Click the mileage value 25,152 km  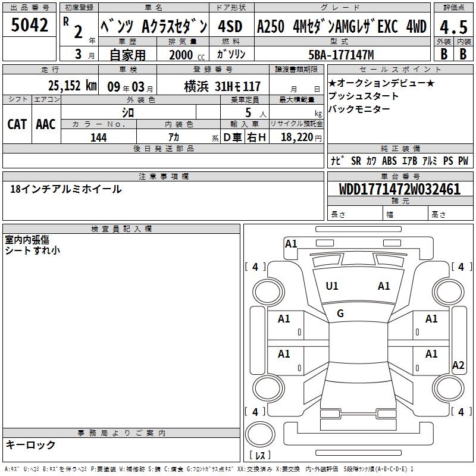[x=73, y=86]
